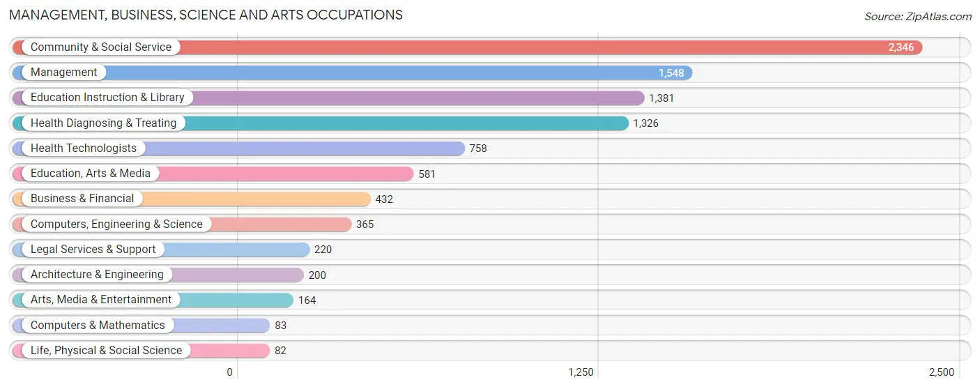Click Life, Physical & Social Science label

click(106, 351)
